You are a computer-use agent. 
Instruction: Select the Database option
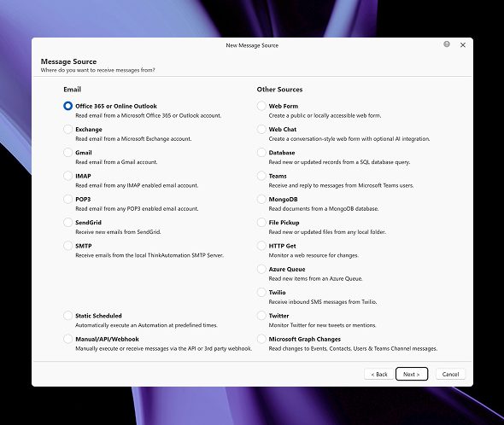point(261,152)
